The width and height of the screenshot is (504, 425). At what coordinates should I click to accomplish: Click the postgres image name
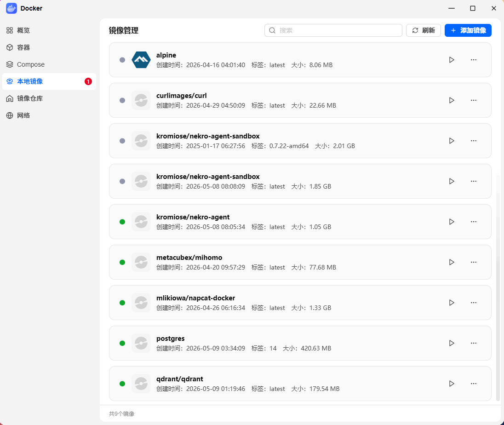click(170, 339)
